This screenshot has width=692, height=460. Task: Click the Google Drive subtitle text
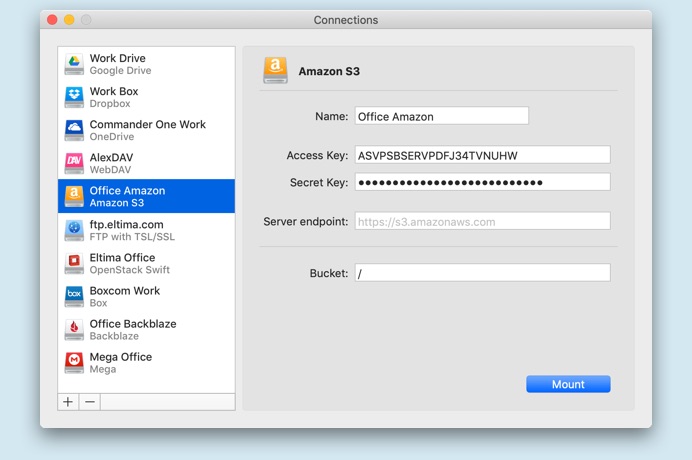coord(120,71)
